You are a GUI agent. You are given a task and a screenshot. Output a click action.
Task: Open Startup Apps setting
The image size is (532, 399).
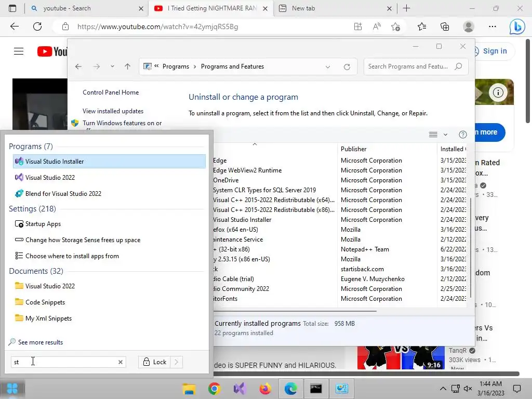pos(109,224)
